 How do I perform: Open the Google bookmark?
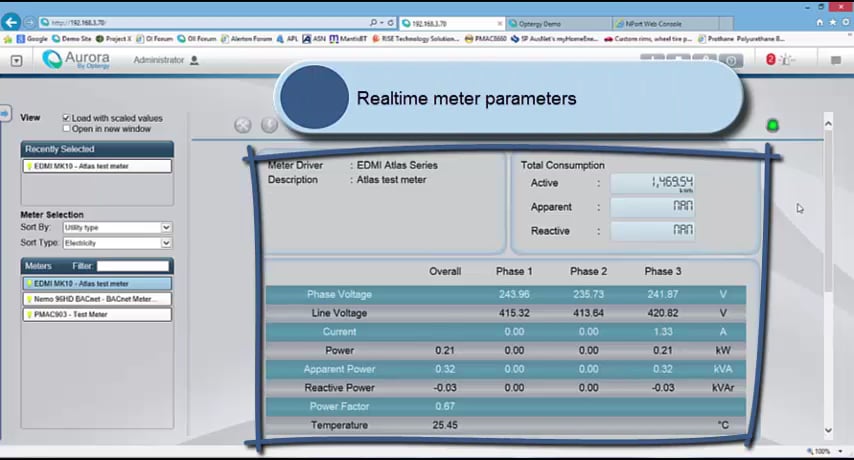coord(32,39)
